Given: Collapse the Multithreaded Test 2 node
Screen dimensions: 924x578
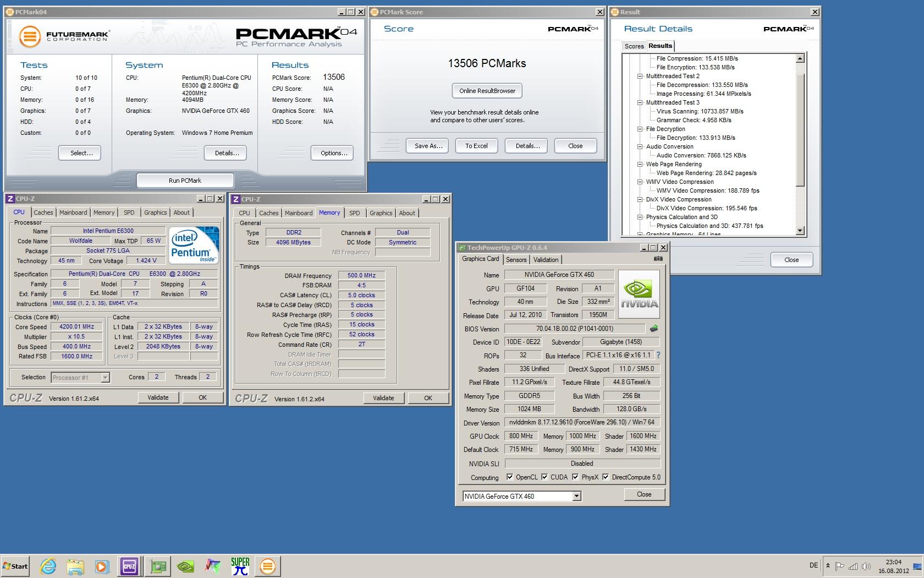Looking at the screenshot, I should pyautogui.click(x=640, y=76).
